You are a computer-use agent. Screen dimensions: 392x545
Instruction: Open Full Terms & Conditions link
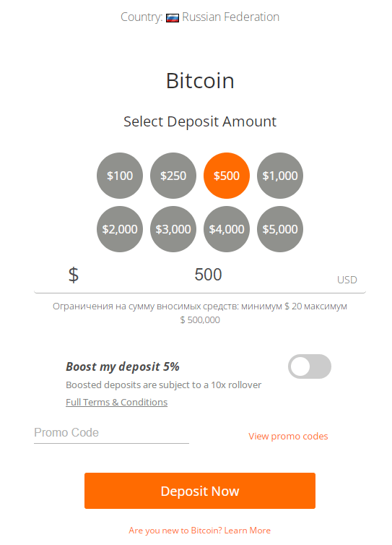(117, 402)
